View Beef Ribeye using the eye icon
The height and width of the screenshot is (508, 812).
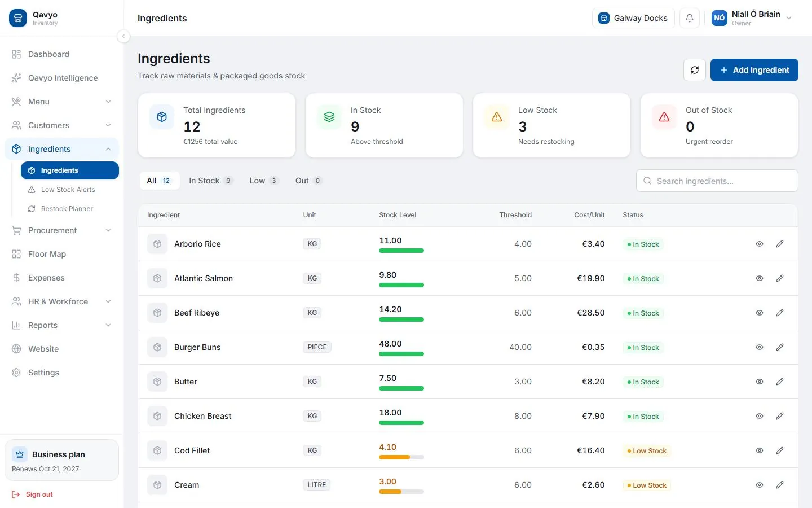(760, 313)
